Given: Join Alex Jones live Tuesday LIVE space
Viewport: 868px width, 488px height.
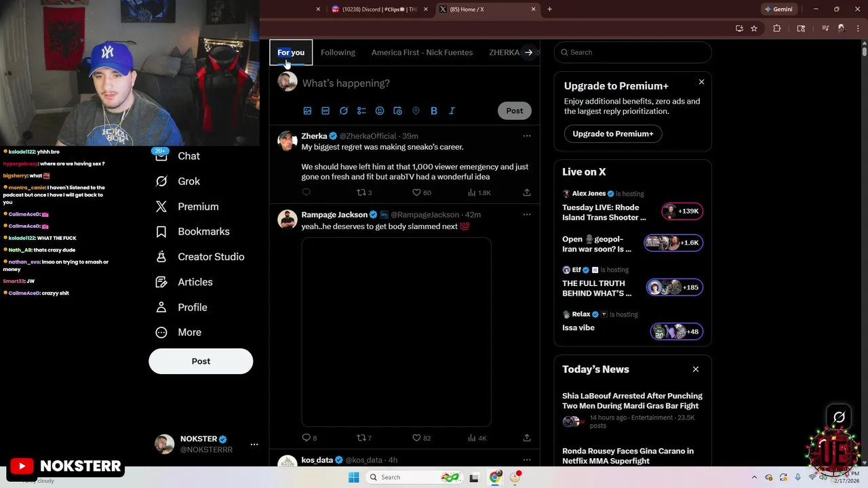Looking at the screenshot, I should [632, 206].
